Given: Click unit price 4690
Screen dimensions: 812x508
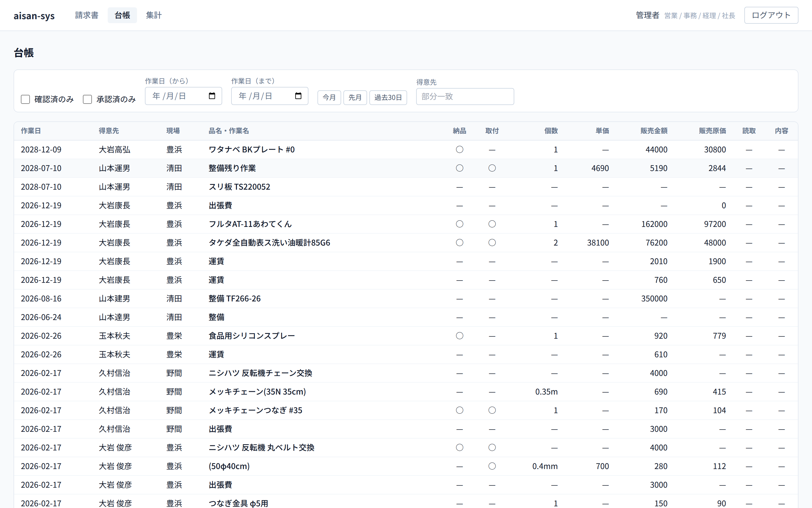Looking at the screenshot, I should (600, 168).
